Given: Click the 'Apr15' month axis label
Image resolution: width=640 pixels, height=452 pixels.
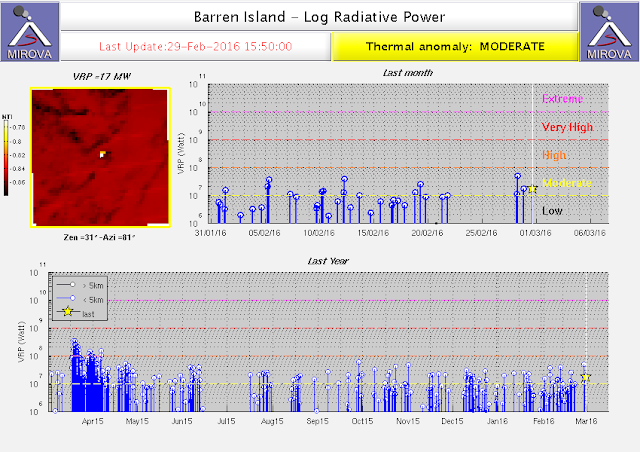Looking at the screenshot, I should [x=93, y=421].
